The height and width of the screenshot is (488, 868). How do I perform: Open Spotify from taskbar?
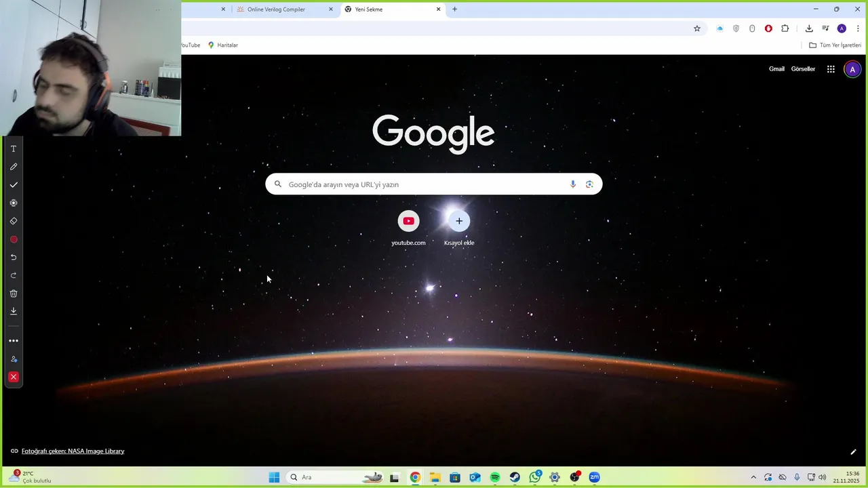click(495, 477)
